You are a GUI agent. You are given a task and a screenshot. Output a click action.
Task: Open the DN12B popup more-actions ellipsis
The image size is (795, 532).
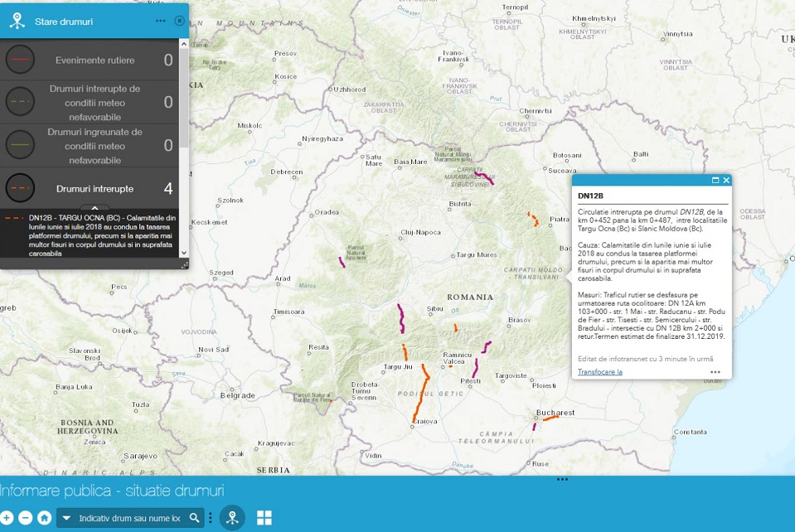[x=715, y=372]
